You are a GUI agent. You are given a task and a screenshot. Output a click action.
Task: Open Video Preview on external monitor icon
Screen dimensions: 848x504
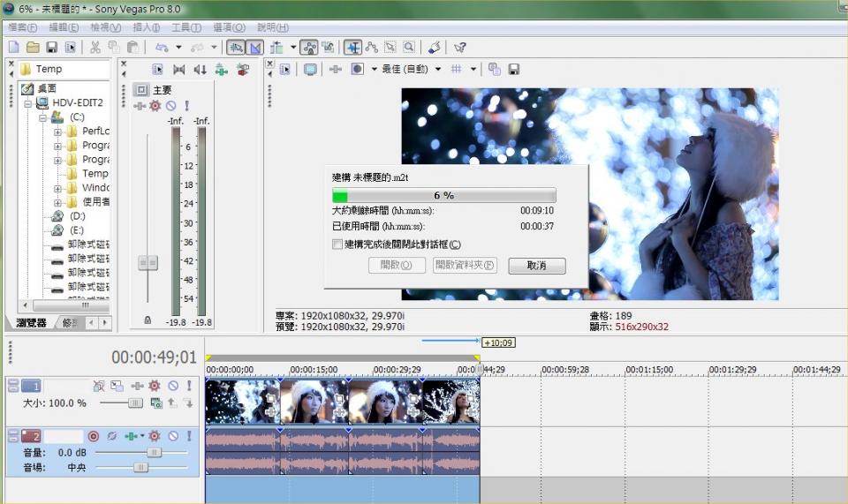pyautogui.click(x=310, y=69)
